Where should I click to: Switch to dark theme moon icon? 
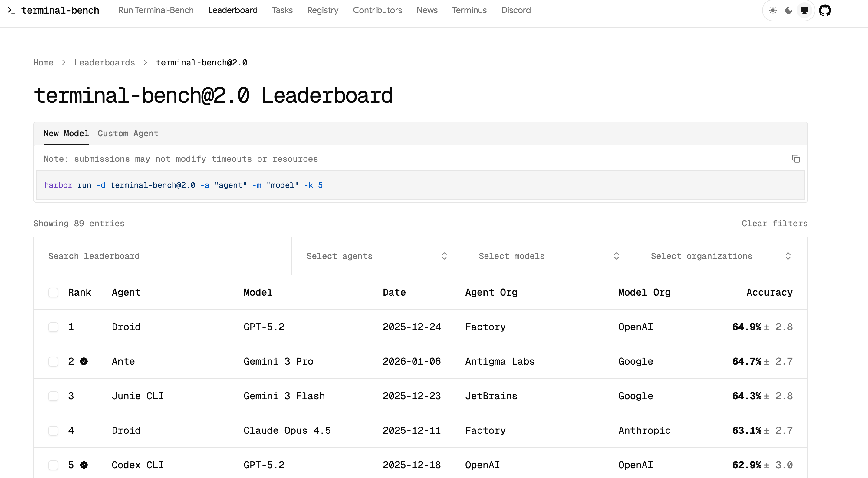[x=788, y=11]
